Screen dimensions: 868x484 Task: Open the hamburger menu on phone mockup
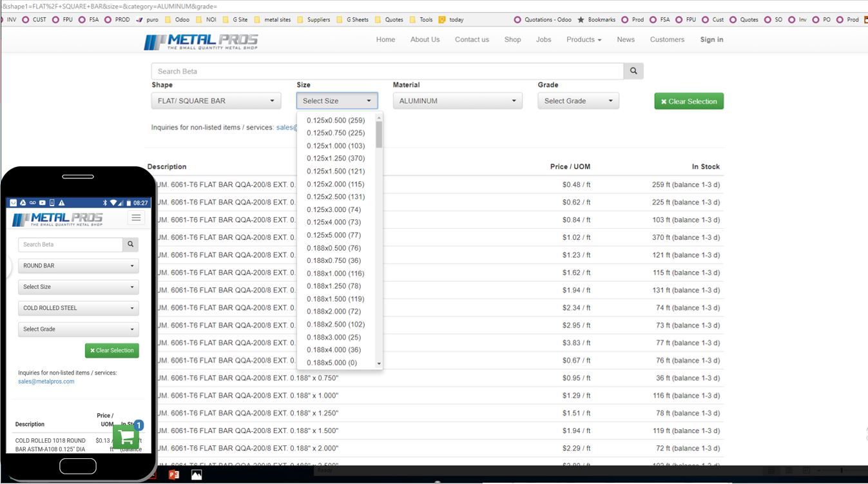tap(136, 218)
